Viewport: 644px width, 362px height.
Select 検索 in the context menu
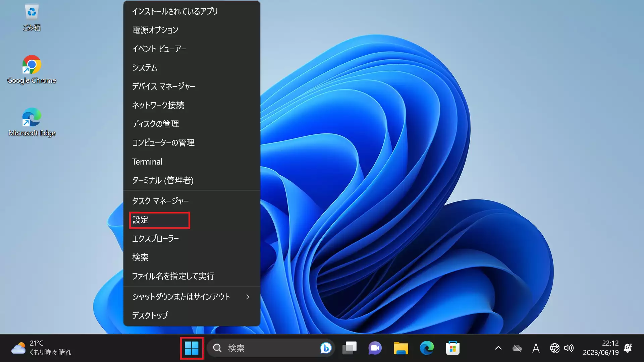pos(192,257)
